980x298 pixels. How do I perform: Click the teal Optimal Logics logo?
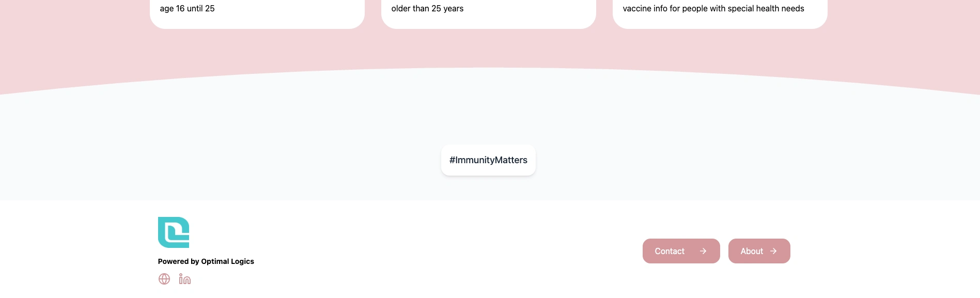[174, 232]
